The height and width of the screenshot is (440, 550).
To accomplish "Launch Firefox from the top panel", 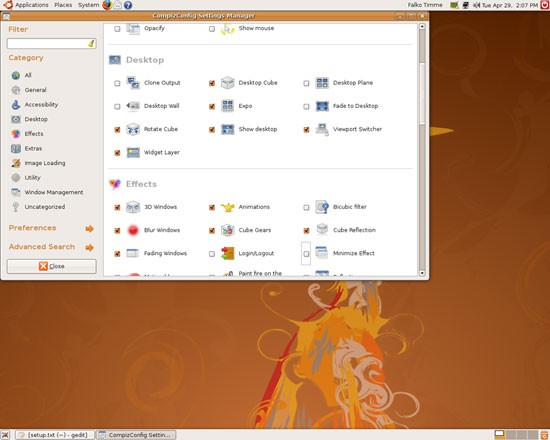I will [107, 5].
